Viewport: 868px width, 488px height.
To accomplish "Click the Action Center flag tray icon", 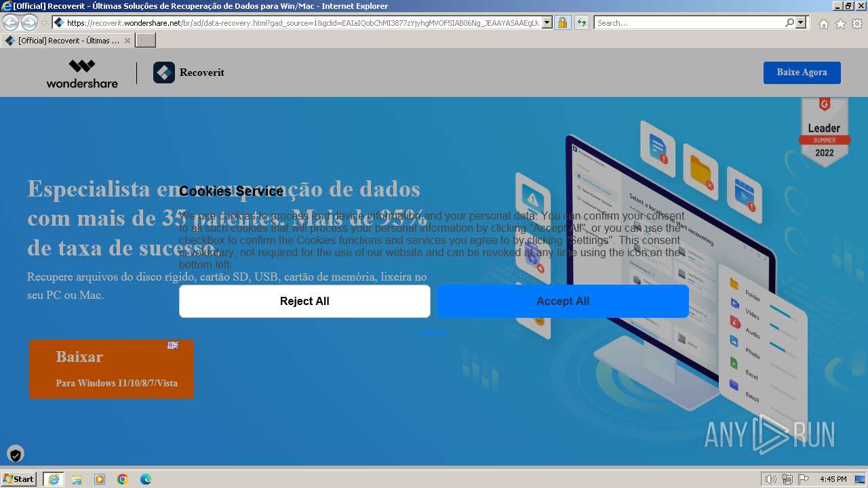I will coord(804,479).
